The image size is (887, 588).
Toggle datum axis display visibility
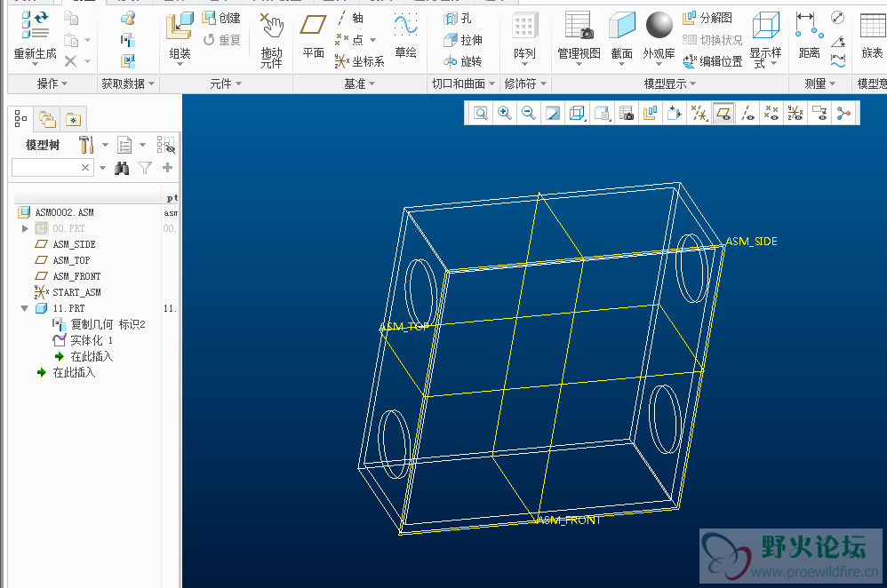[x=747, y=113]
